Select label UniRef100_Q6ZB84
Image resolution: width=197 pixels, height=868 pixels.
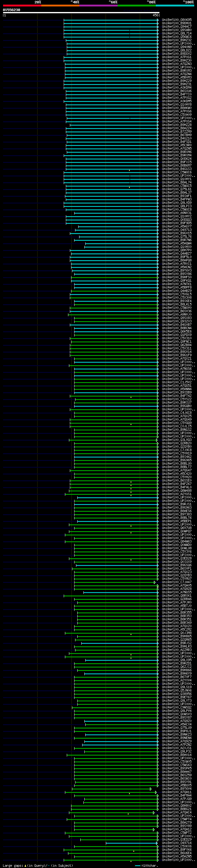177,345
